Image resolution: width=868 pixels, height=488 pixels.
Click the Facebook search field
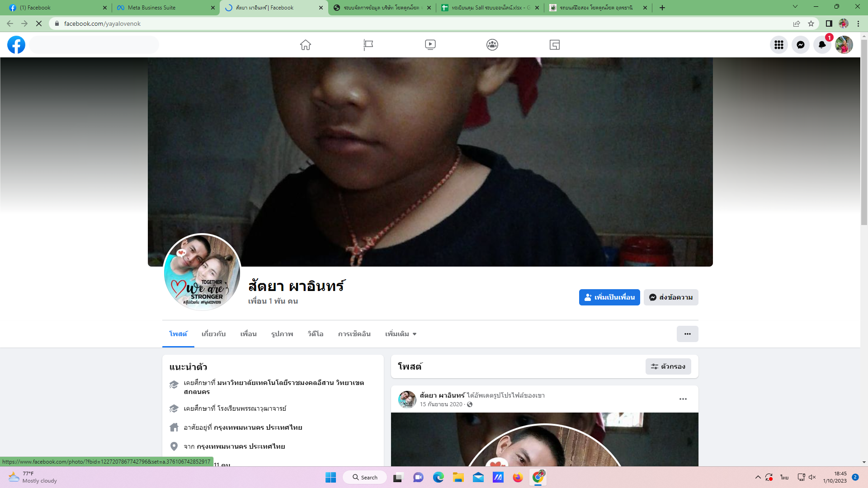click(95, 45)
